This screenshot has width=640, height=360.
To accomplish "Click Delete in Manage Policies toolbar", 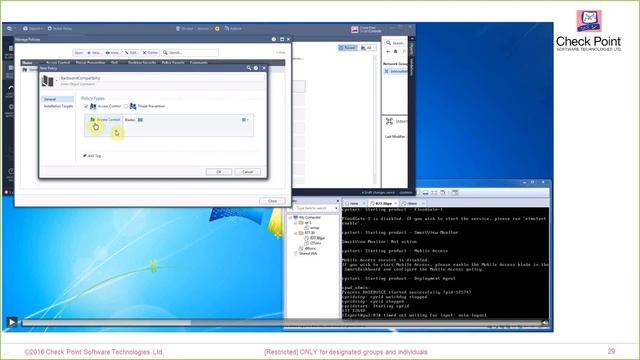I will pyautogui.click(x=150, y=53).
